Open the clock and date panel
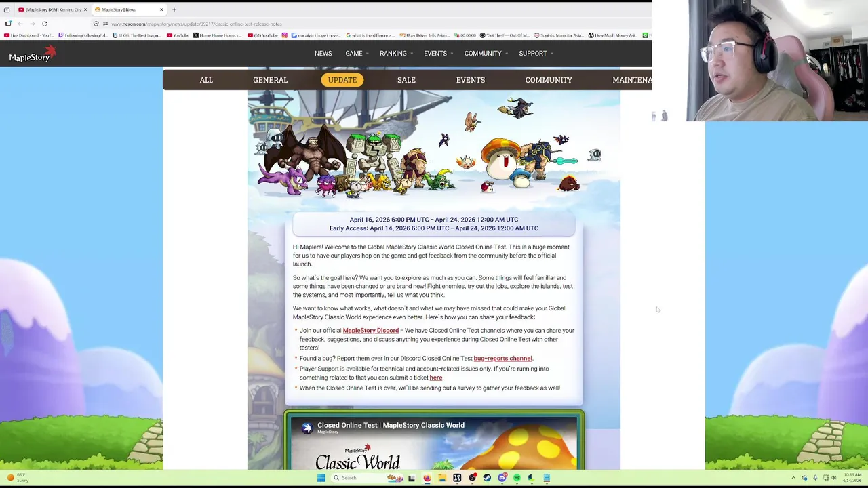The height and width of the screenshot is (488, 868). pyautogui.click(x=853, y=478)
